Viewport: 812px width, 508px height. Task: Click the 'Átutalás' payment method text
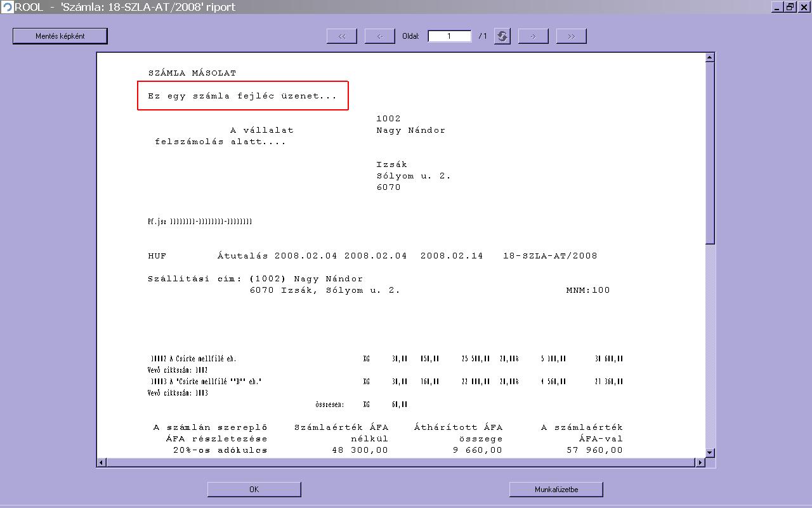[x=243, y=256]
